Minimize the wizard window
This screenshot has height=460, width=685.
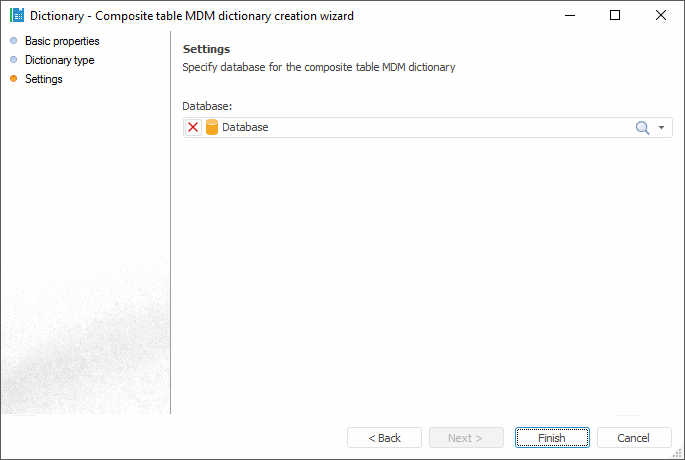tap(569, 16)
